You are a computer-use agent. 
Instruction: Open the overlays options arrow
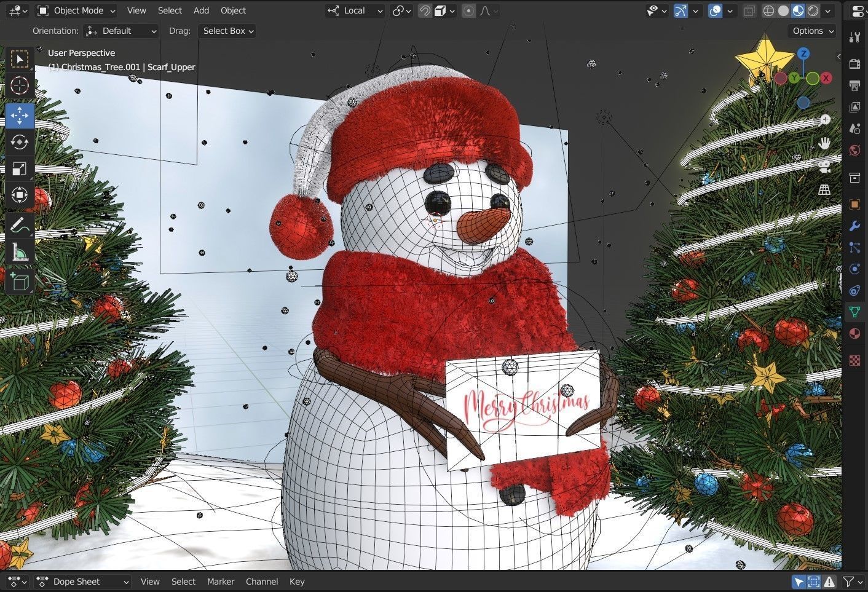coord(730,10)
